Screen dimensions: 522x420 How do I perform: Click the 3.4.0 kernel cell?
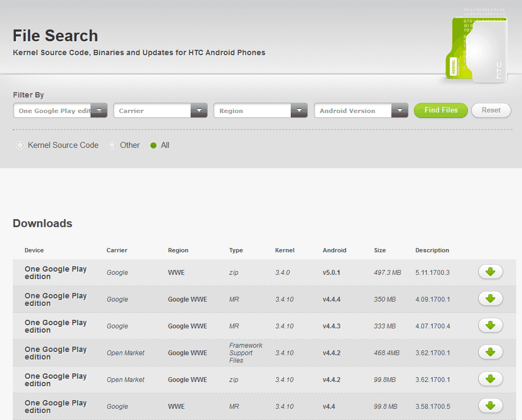(282, 273)
